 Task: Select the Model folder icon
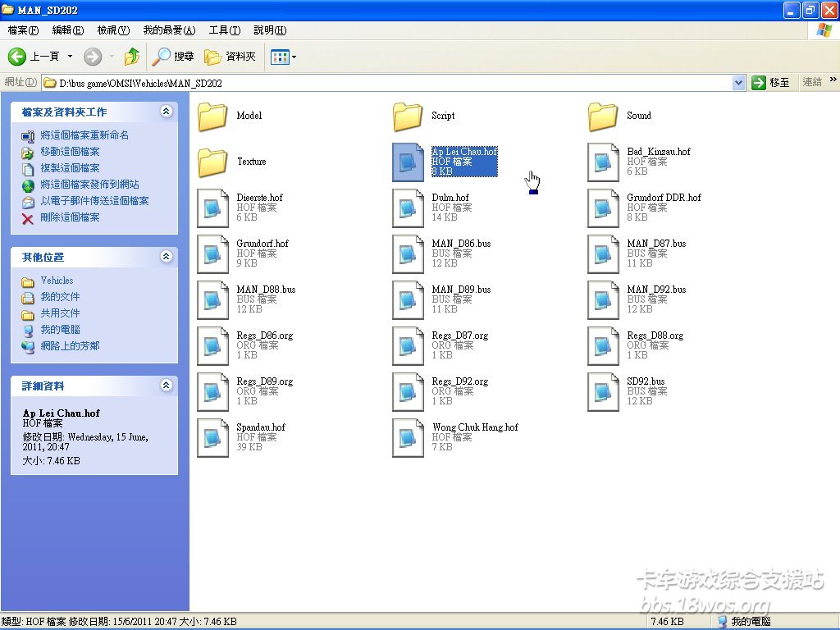coord(212,116)
